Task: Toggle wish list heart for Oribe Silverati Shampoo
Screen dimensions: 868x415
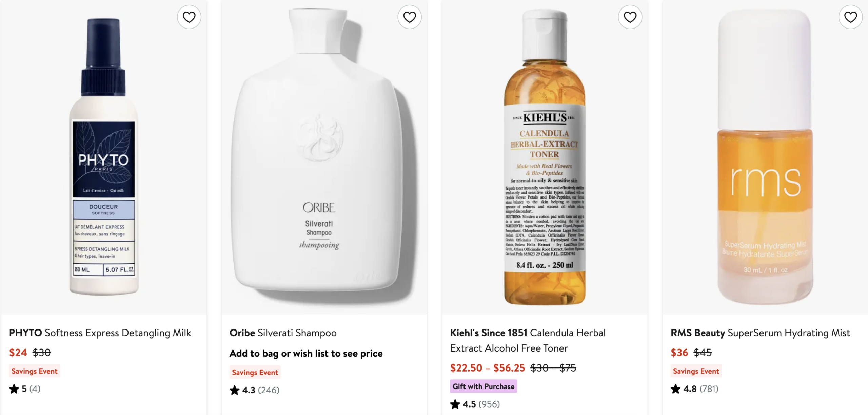Action: click(x=409, y=17)
